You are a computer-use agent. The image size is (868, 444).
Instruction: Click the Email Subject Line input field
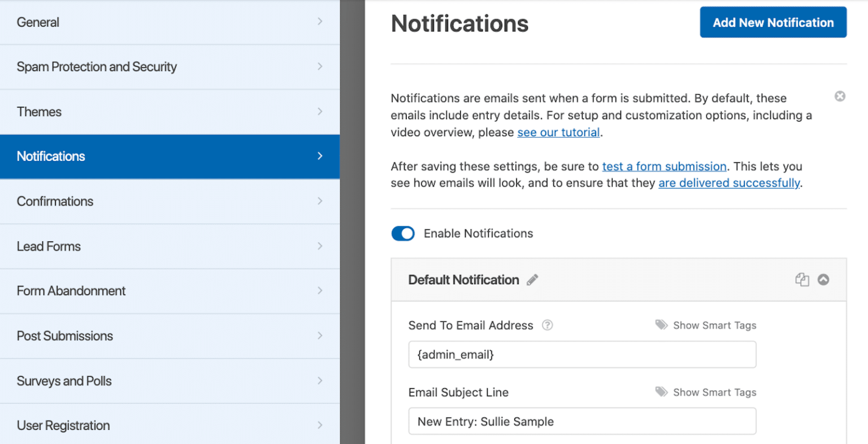point(582,421)
